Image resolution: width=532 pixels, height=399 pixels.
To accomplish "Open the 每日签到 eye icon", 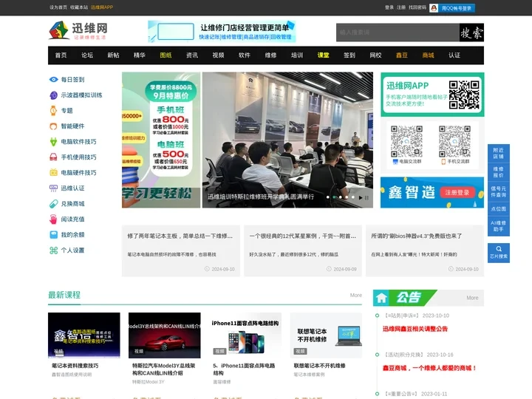I will coord(54,79).
